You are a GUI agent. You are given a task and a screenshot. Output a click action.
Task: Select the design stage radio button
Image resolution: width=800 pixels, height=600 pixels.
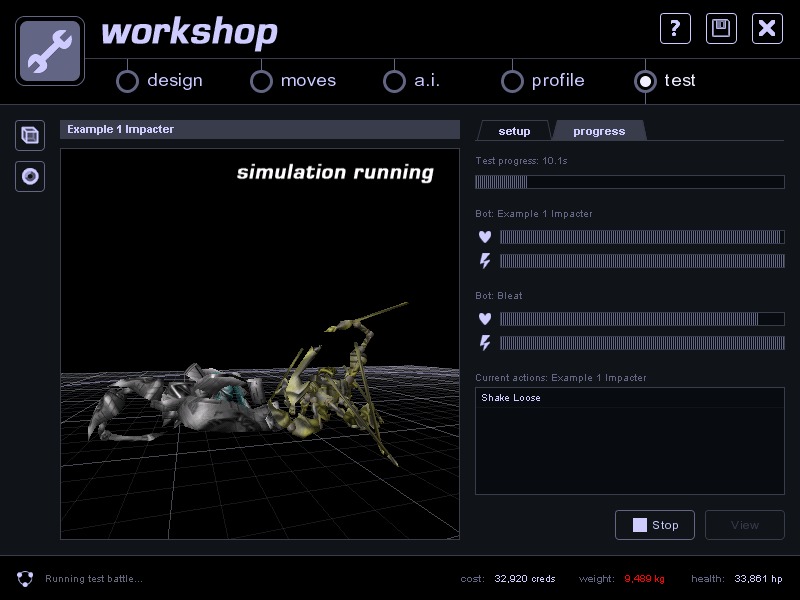click(128, 81)
